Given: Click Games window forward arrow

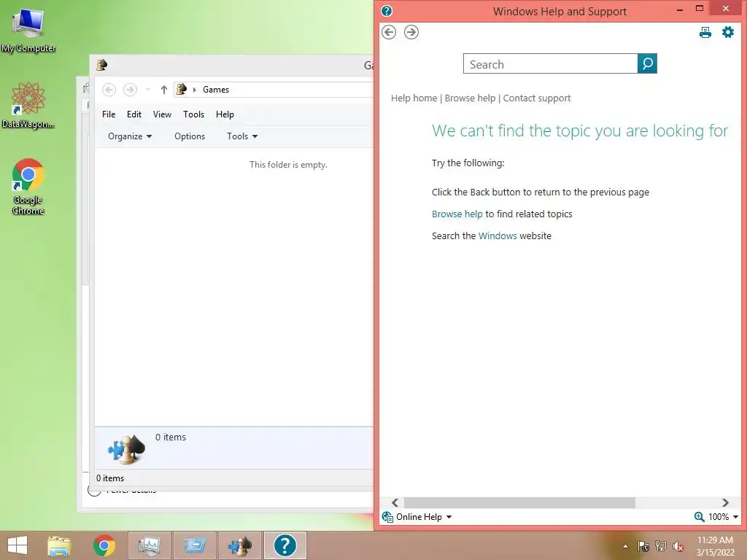Looking at the screenshot, I should click(x=130, y=90).
